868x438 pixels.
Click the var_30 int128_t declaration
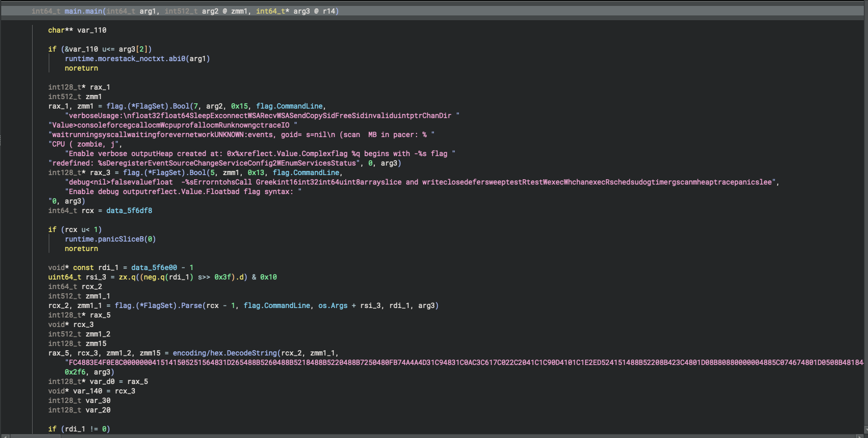point(99,401)
